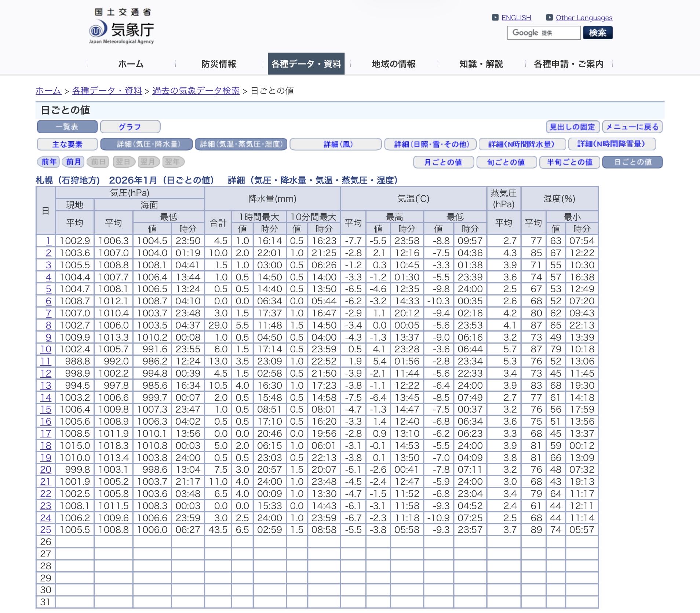700x613 pixels.
Task: Focus the Google search input field
Action: pos(543,33)
